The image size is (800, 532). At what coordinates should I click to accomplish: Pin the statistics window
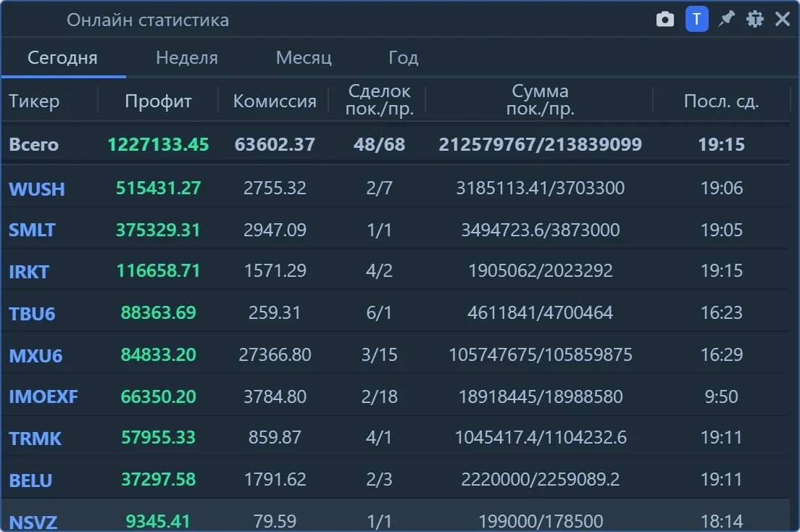(x=726, y=20)
